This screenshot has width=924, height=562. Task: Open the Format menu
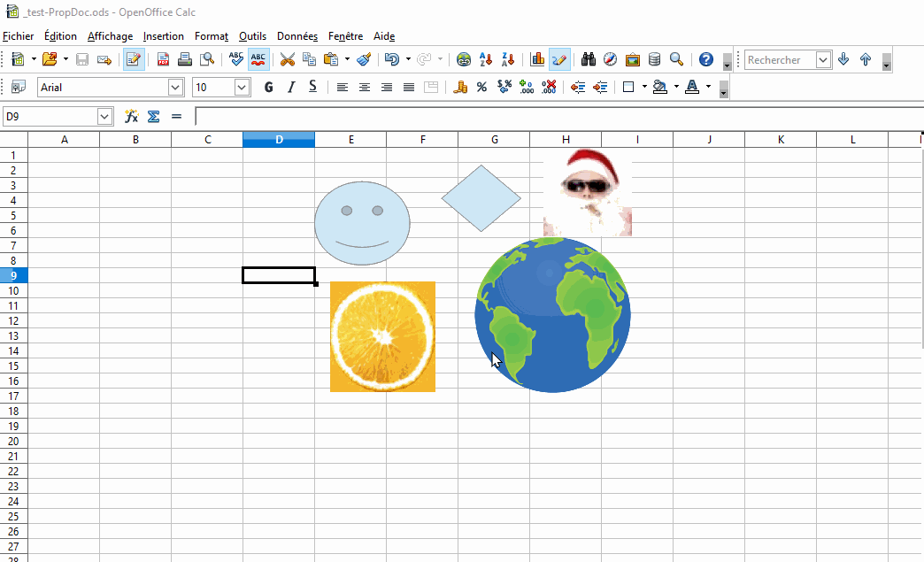[212, 36]
